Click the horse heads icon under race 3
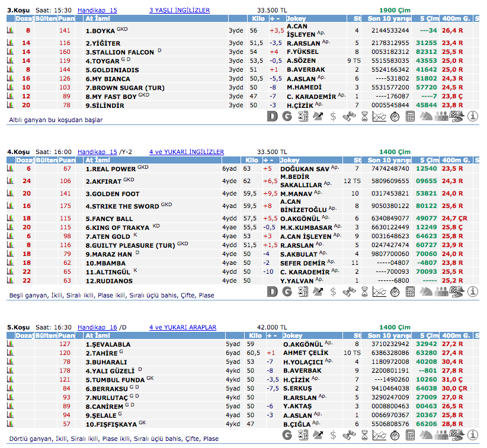This screenshot has width=487, height=448. [x=425, y=116]
